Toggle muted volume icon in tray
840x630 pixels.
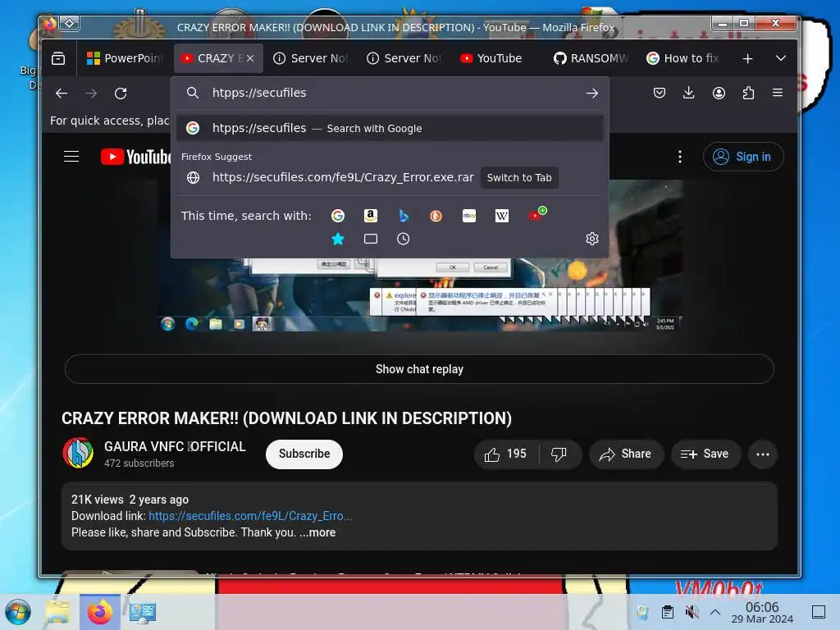[x=692, y=612]
